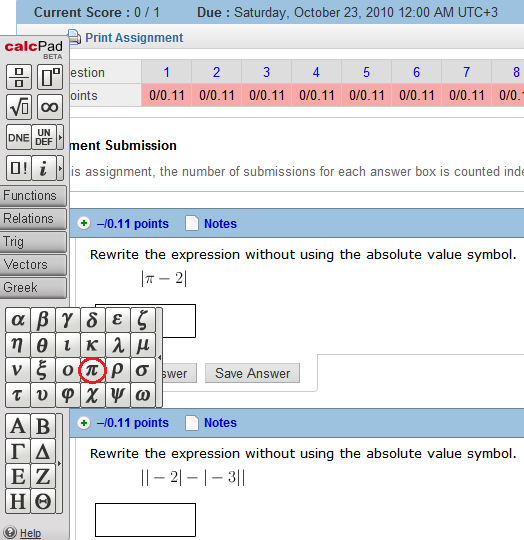Insert the capital Delta symbol
This screenshot has height=540, width=524.
(43, 451)
